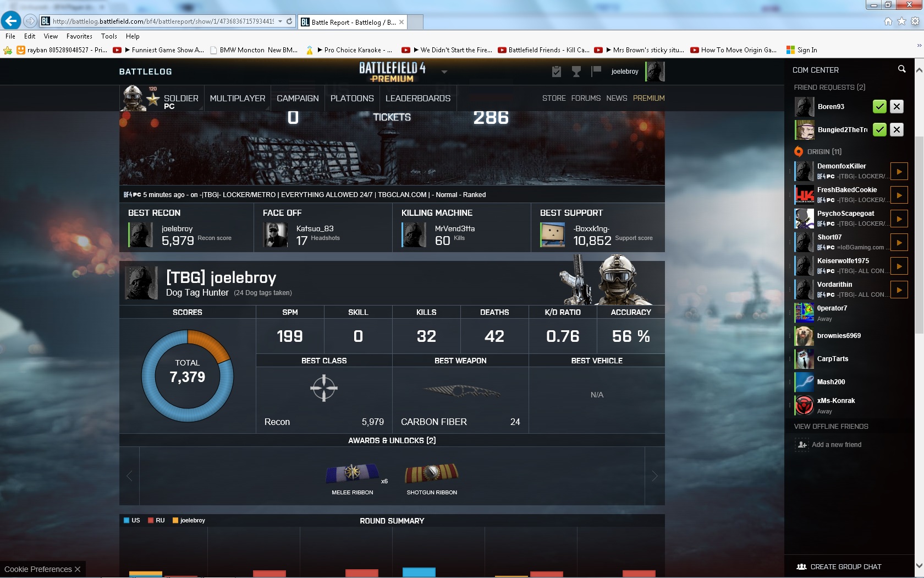Click the BATTLELOG logo link

[145, 72]
